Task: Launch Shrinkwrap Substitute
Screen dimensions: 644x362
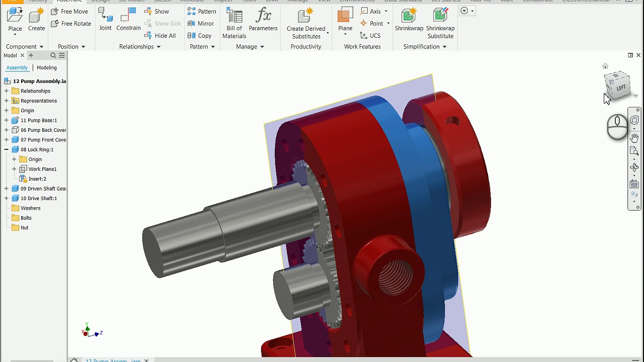Action: 440,23
